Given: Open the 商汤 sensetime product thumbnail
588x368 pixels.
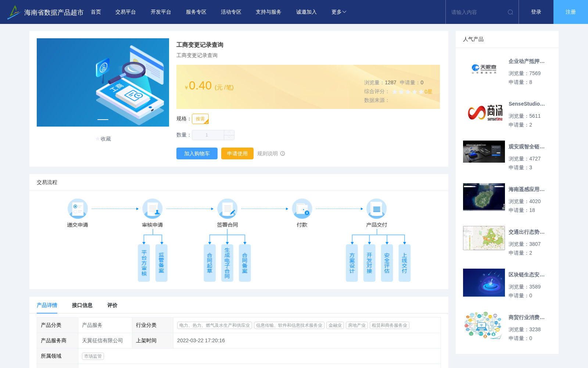Looking at the screenshot, I should tap(484, 112).
